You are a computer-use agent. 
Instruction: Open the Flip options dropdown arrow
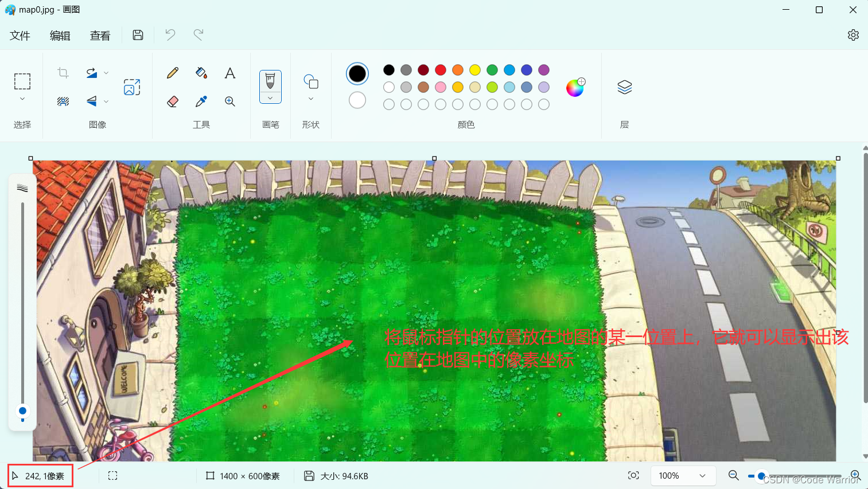[x=106, y=101]
